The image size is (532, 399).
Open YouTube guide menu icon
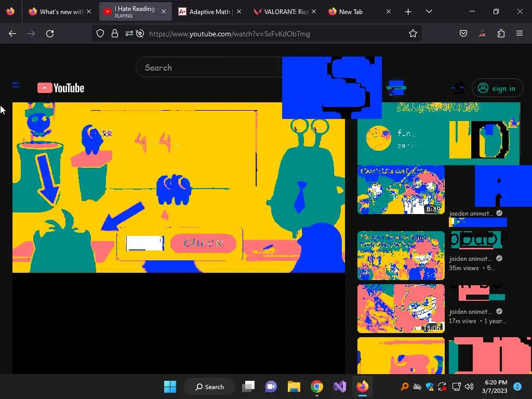(16, 85)
